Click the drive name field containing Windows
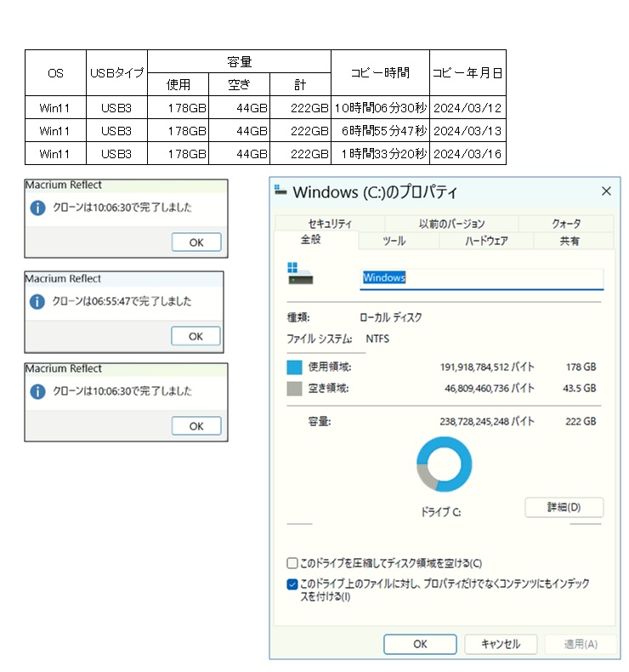Screen dimensions: 629x672 (482, 278)
